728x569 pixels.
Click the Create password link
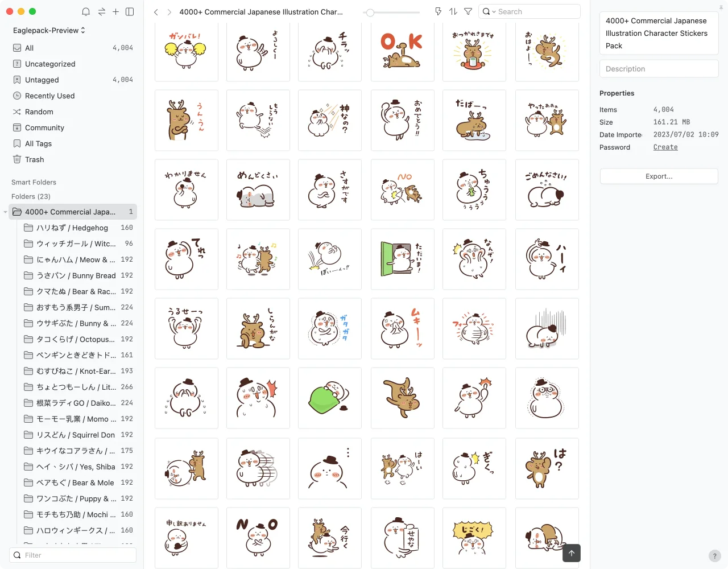click(x=665, y=147)
